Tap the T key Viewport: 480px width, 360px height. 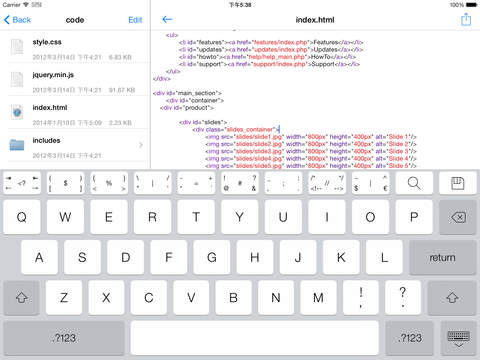pyautogui.click(x=196, y=217)
